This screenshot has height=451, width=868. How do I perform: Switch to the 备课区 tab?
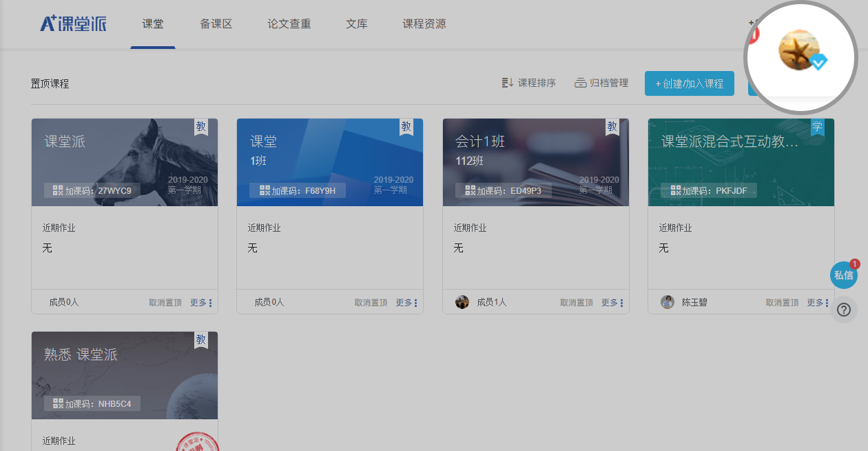pyautogui.click(x=216, y=24)
